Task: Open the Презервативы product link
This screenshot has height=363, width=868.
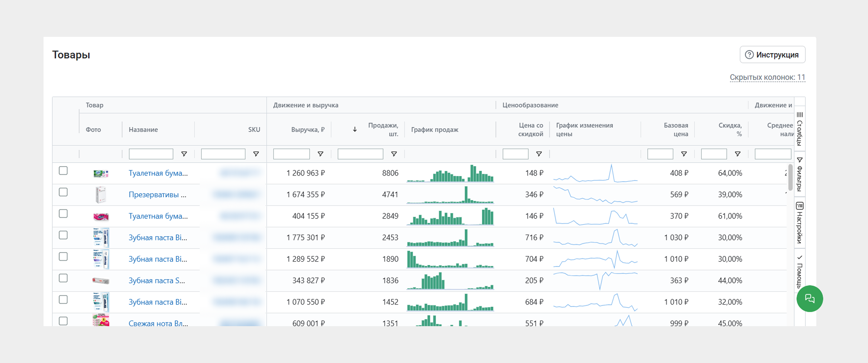Action: 157,195
